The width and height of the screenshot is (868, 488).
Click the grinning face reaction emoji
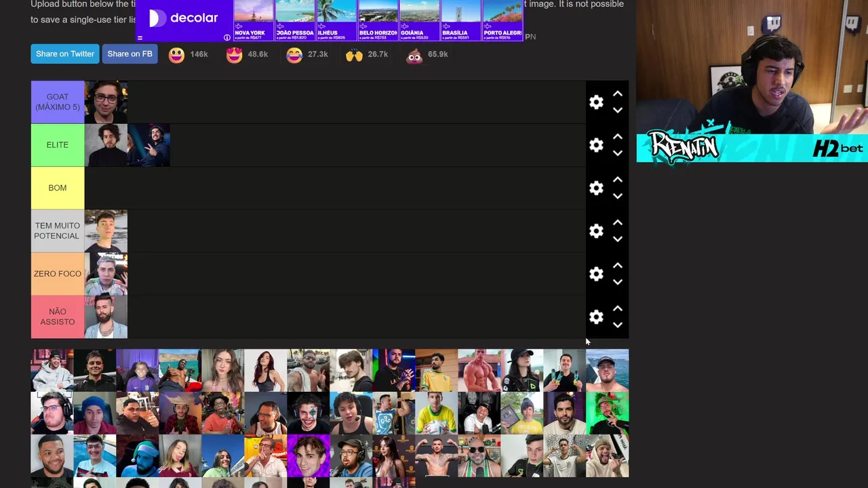[176, 55]
